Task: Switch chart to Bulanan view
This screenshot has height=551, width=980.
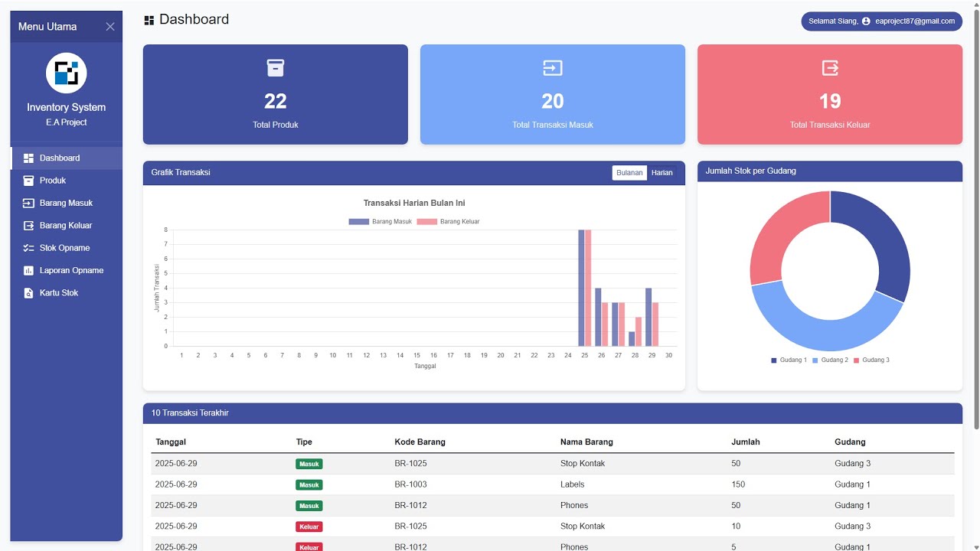Action: coord(629,173)
